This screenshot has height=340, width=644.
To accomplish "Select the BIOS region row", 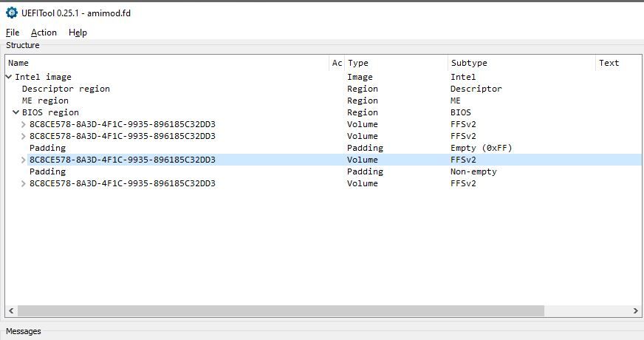I will coord(323,112).
